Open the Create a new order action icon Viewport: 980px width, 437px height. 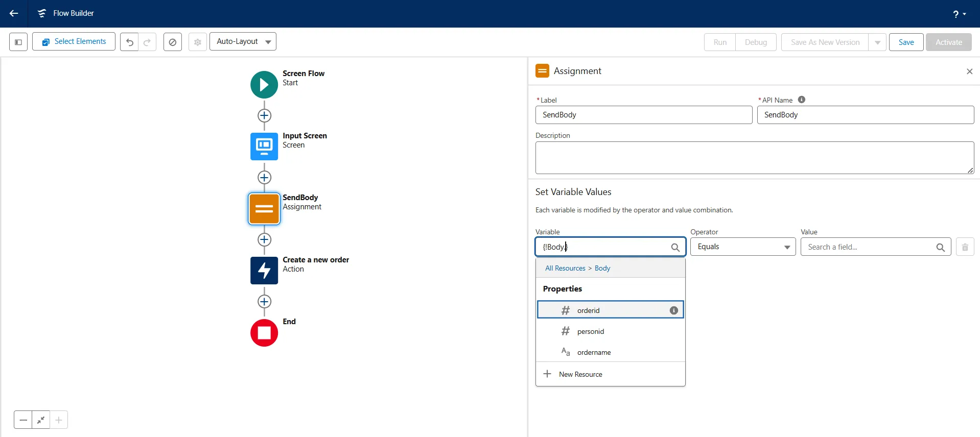(264, 271)
